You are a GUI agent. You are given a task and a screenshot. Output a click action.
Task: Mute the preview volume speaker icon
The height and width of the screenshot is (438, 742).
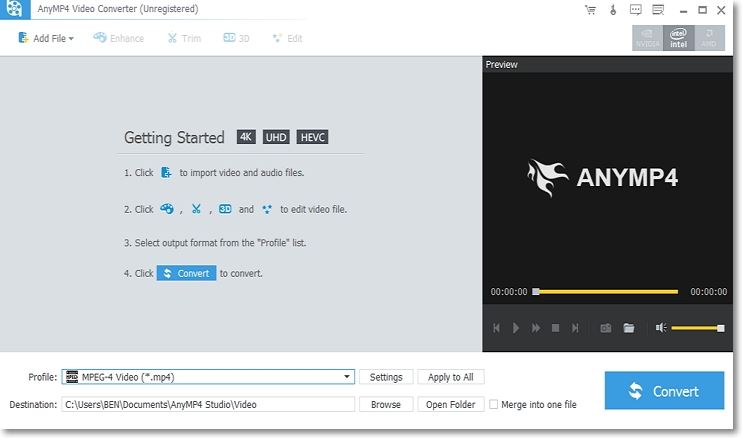661,327
